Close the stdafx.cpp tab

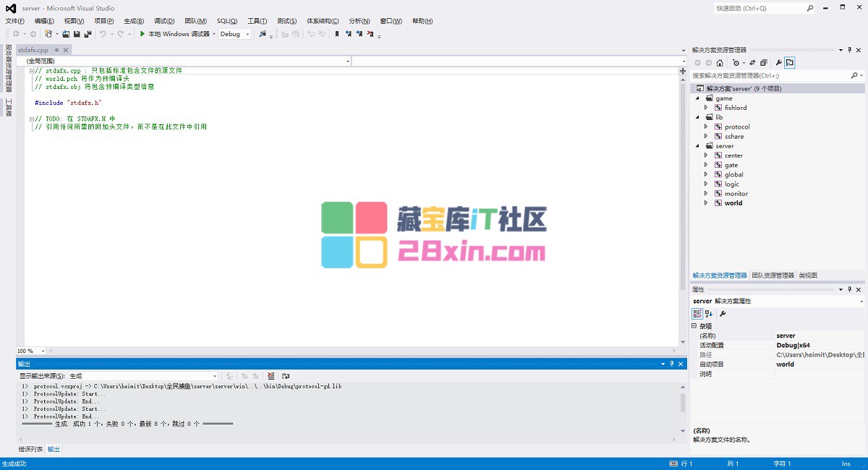click(x=65, y=51)
